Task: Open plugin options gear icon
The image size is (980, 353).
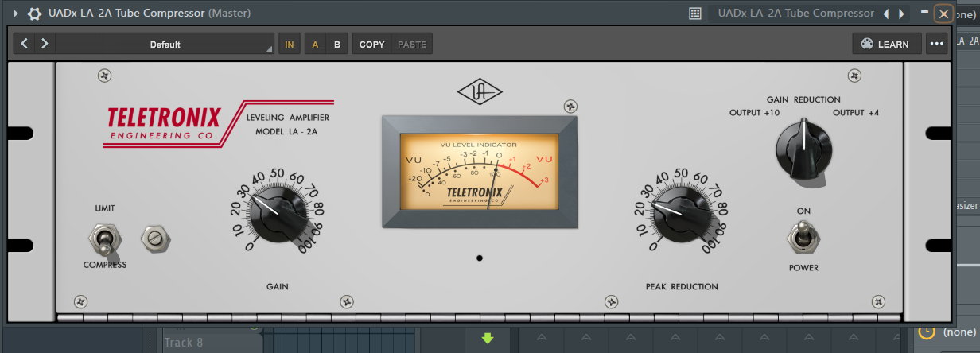Action: click(x=34, y=14)
